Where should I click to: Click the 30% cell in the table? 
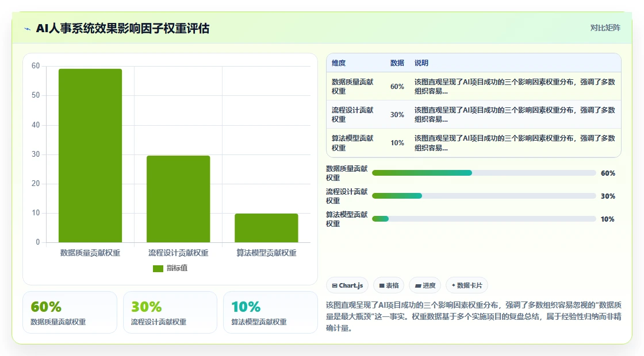coord(397,115)
